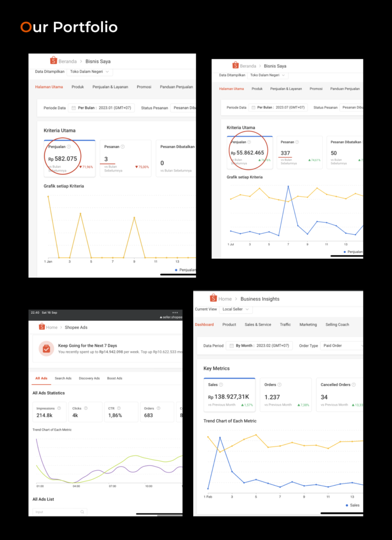Select the Pesanan 337 metric card

pyautogui.click(x=299, y=152)
